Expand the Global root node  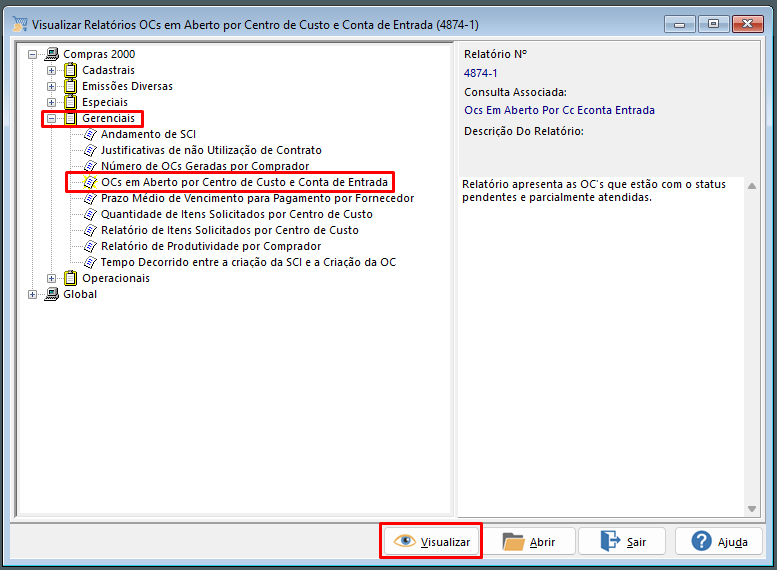pos(33,294)
